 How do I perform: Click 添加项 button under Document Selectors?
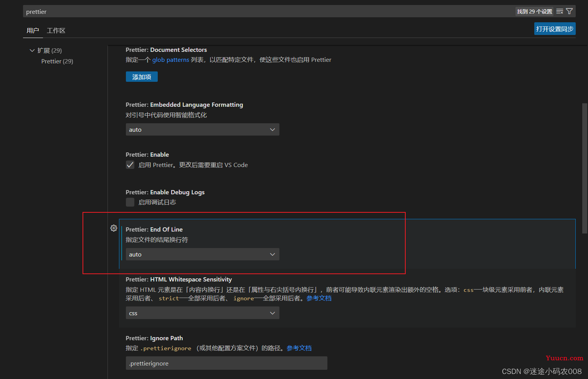[142, 77]
